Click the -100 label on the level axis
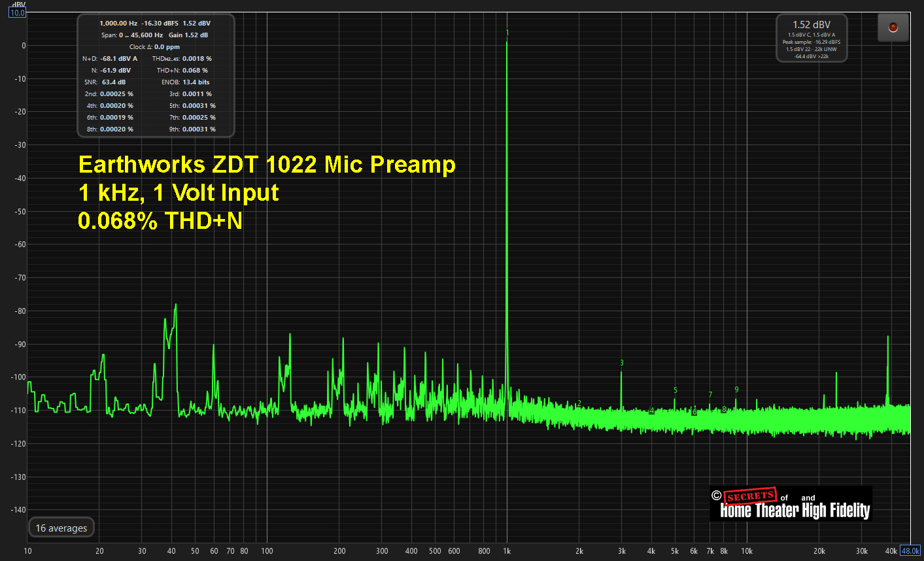Viewport: 924px width, 561px height. pyautogui.click(x=18, y=377)
